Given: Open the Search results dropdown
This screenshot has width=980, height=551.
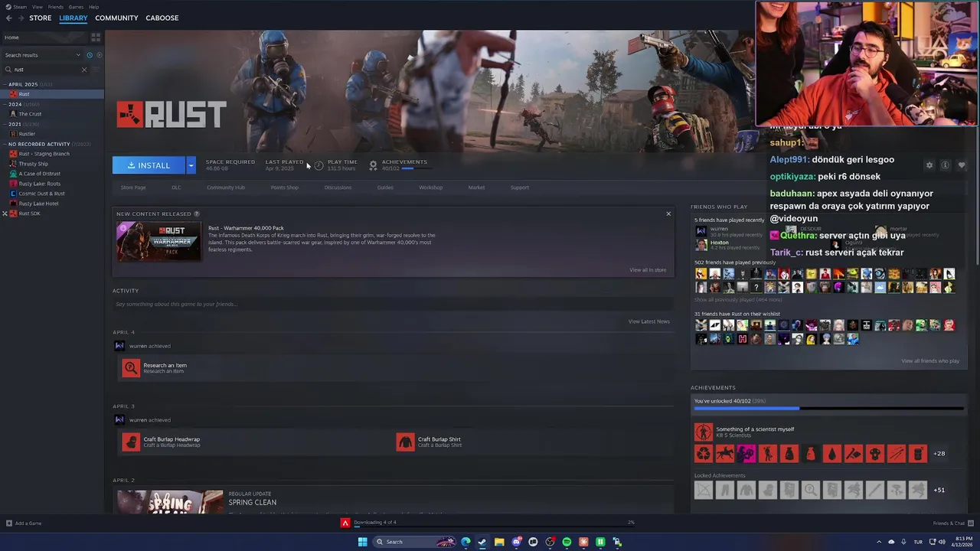Looking at the screenshot, I should click(x=42, y=55).
